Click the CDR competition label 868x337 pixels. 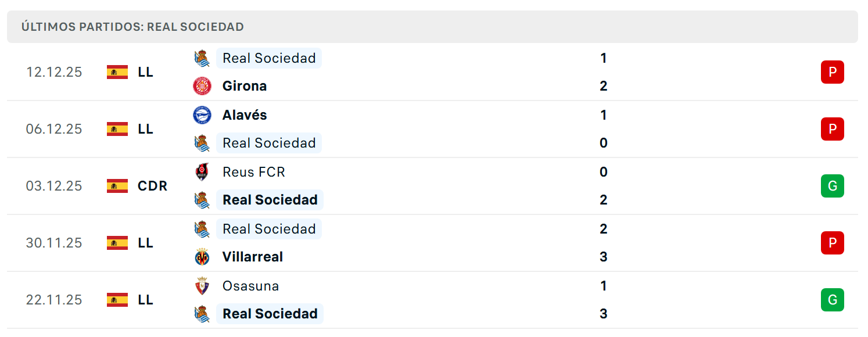(153, 186)
